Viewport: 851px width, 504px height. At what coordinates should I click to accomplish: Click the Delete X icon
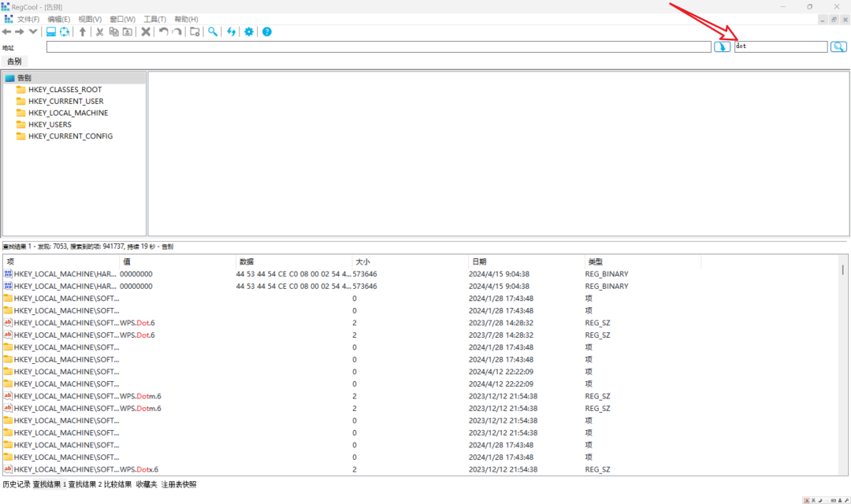point(146,32)
